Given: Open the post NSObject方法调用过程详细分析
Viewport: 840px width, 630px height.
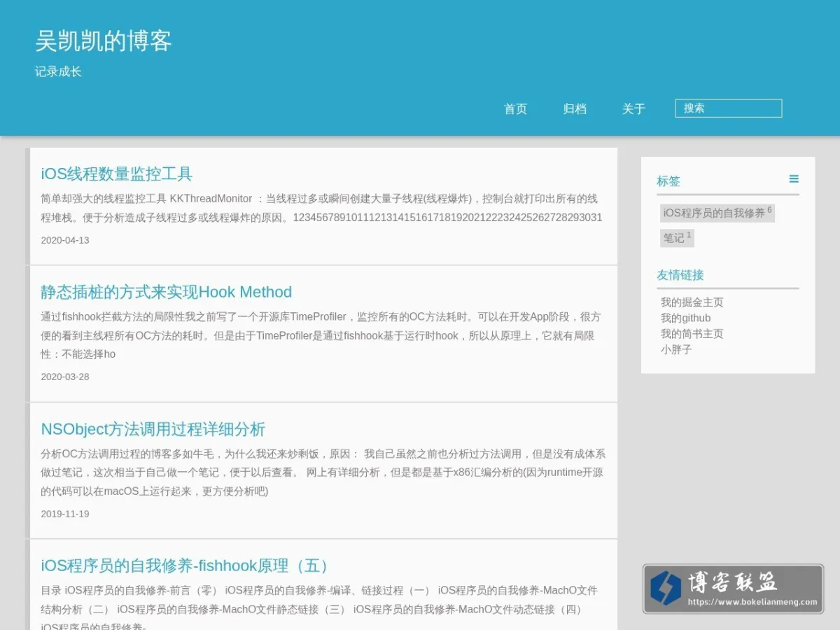Looking at the screenshot, I should click(153, 429).
